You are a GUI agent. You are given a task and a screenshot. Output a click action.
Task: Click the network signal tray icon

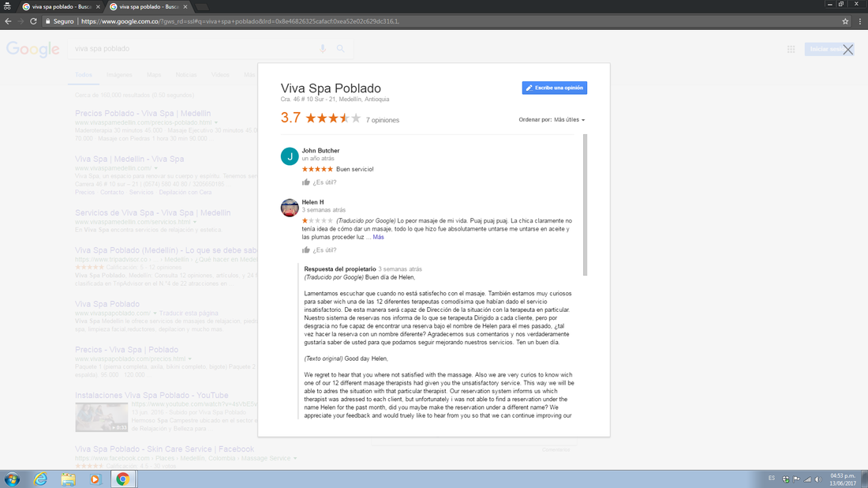click(x=808, y=479)
